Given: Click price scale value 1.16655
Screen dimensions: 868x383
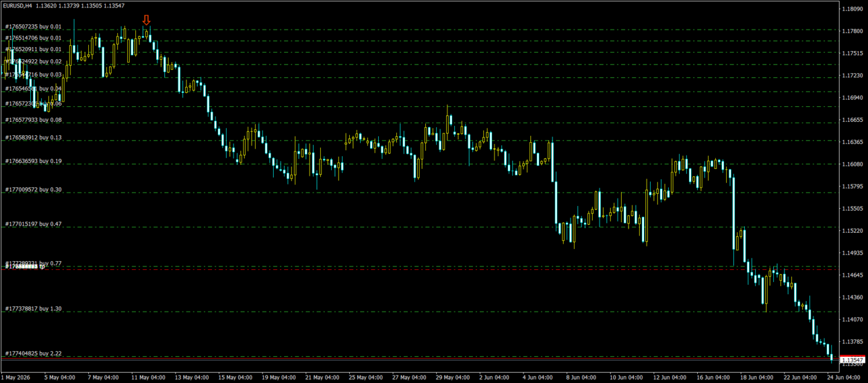Looking at the screenshot, I should coord(853,120).
